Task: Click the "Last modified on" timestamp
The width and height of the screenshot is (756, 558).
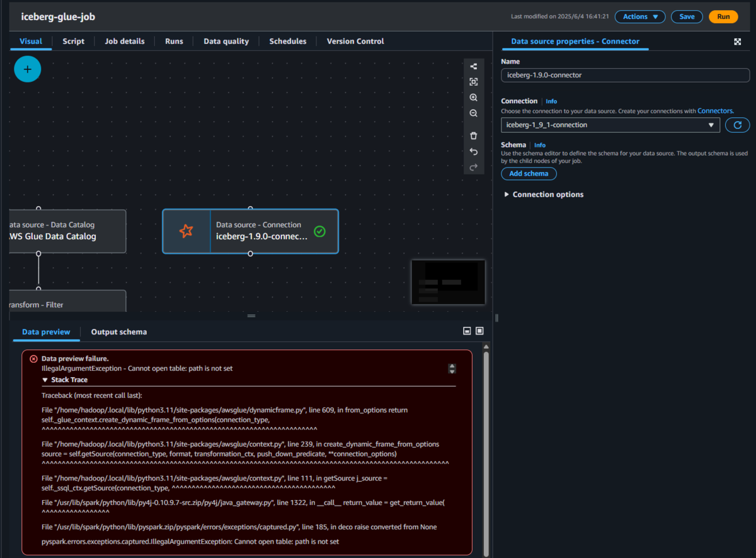Action: pos(559,17)
